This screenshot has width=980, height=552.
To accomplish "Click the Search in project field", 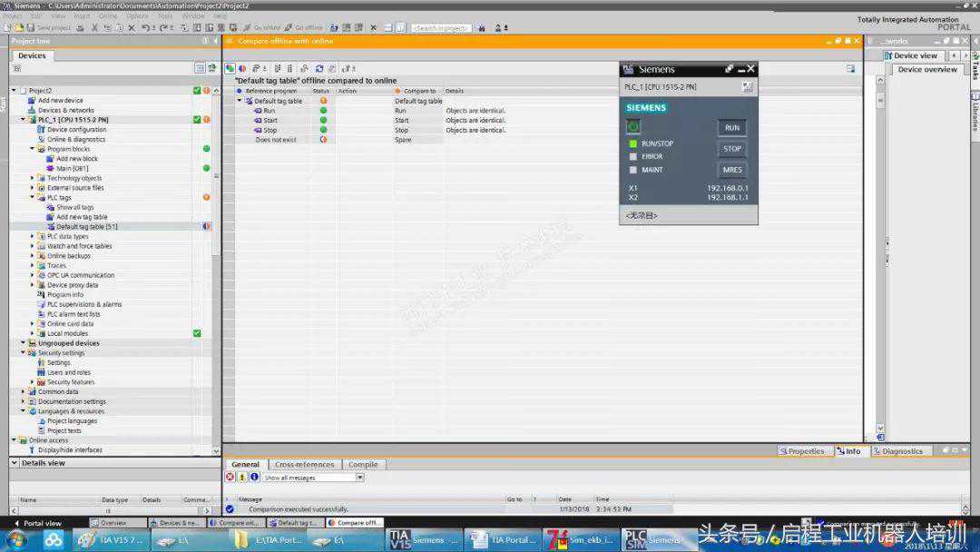I will coord(441,27).
